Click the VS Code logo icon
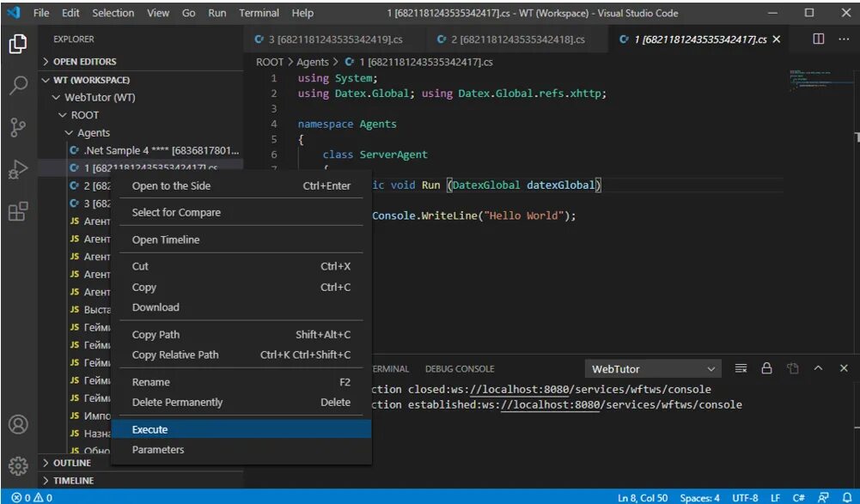860x504 pixels. 14,13
